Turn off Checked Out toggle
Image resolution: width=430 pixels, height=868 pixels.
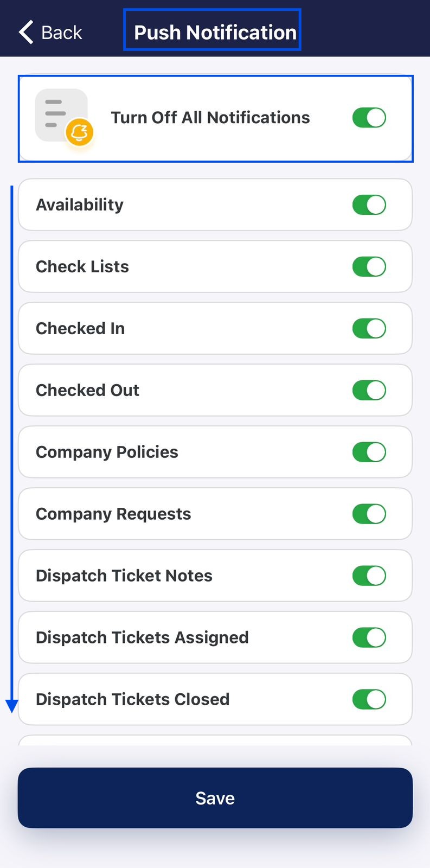369,390
